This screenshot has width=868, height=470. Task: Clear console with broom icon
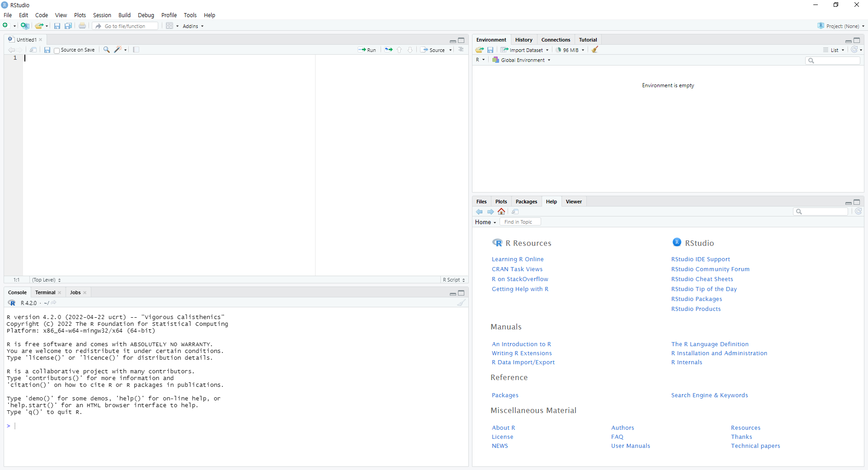tap(461, 303)
